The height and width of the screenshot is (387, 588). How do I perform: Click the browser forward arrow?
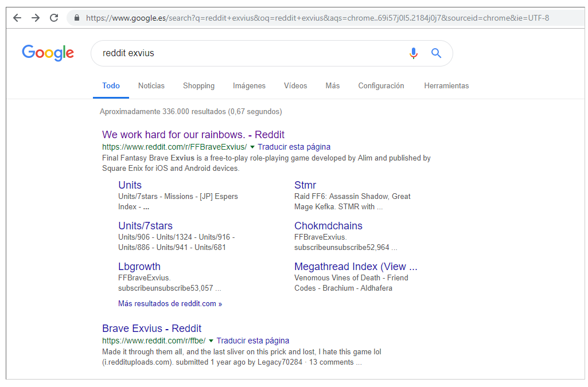pyautogui.click(x=36, y=18)
